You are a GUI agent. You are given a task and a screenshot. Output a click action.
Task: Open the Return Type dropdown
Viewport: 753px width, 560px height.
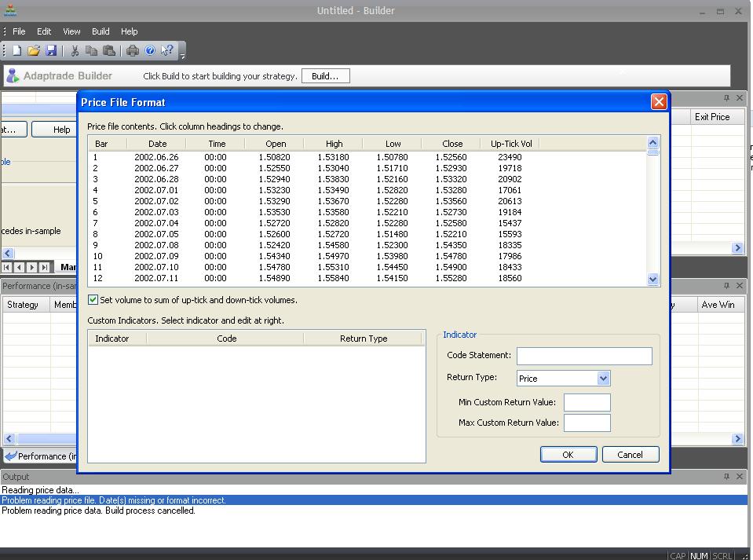click(x=603, y=379)
